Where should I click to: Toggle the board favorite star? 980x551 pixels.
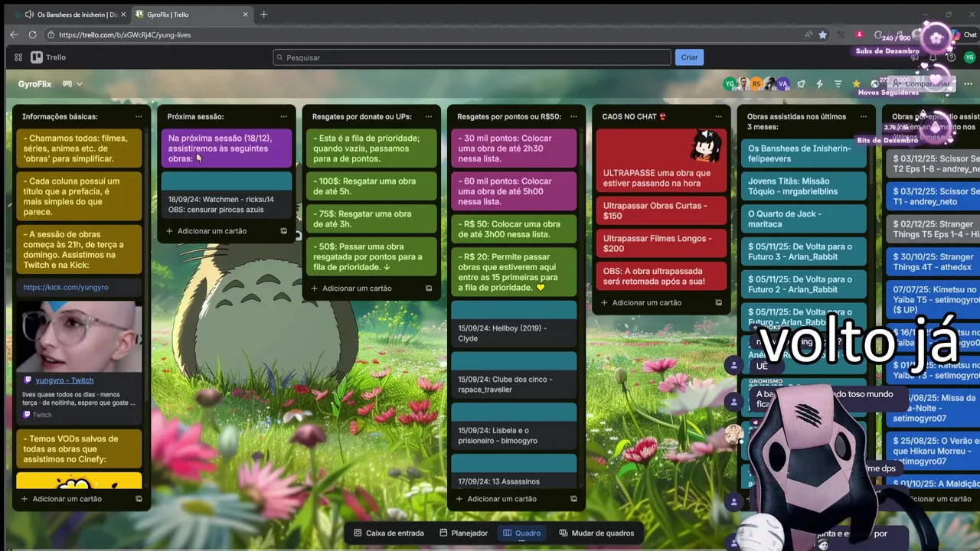(x=856, y=84)
